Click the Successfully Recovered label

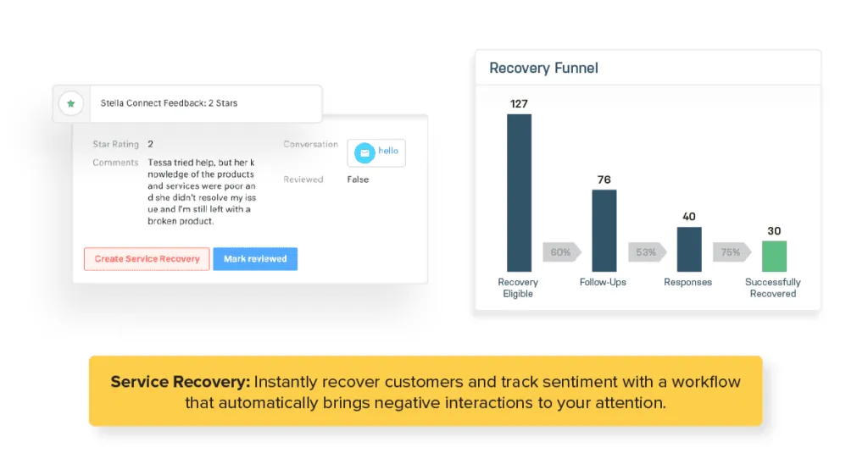tap(772, 288)
